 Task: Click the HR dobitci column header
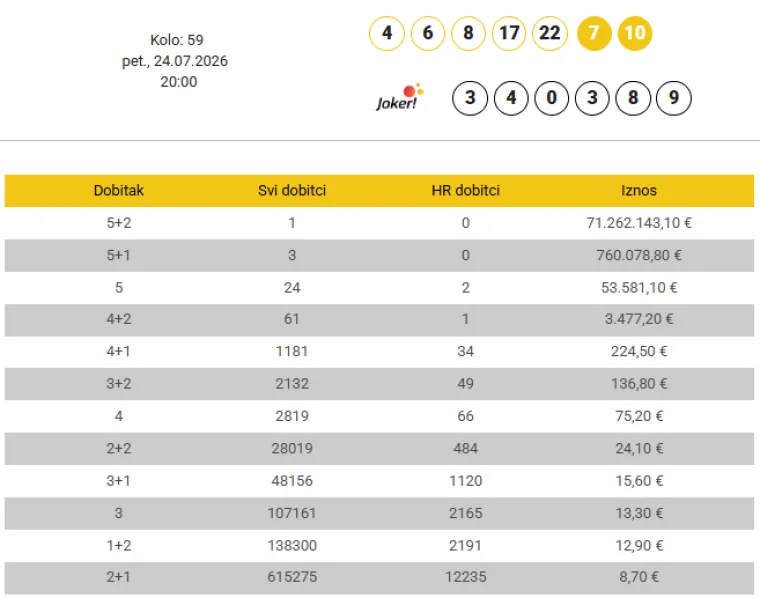[x=465, y=190]
